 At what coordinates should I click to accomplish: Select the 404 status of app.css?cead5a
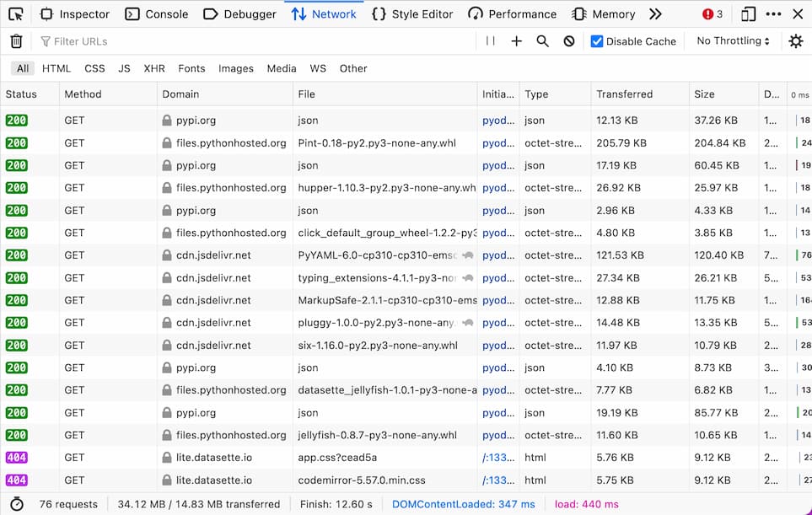pyautogui.click(x=17, y=458)
